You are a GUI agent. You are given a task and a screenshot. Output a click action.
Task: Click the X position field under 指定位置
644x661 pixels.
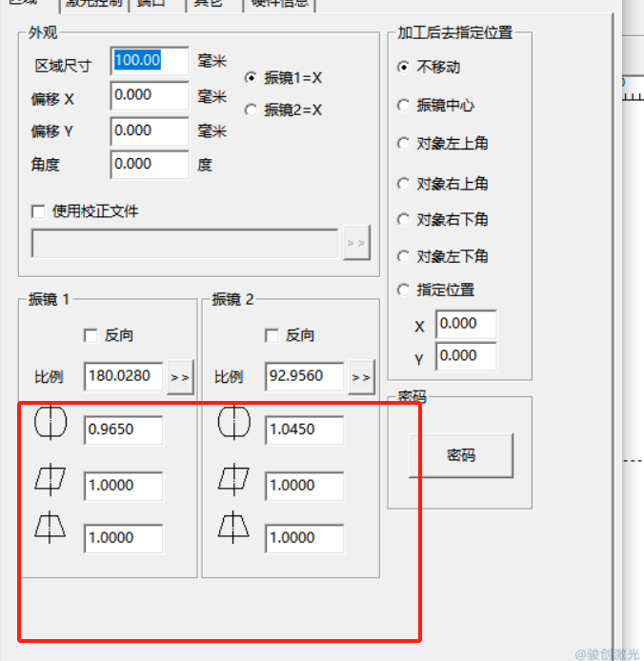(x=466, y=324)
